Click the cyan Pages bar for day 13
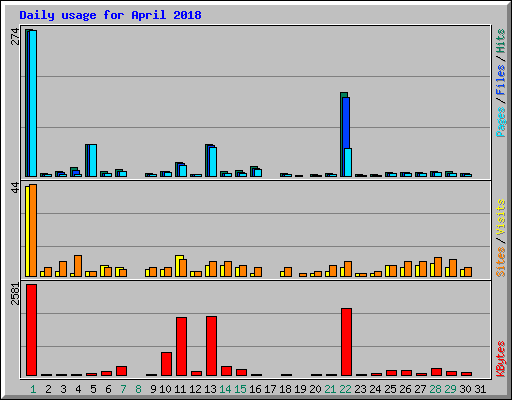This screenshot has width=512, height=400. [213, 162]
